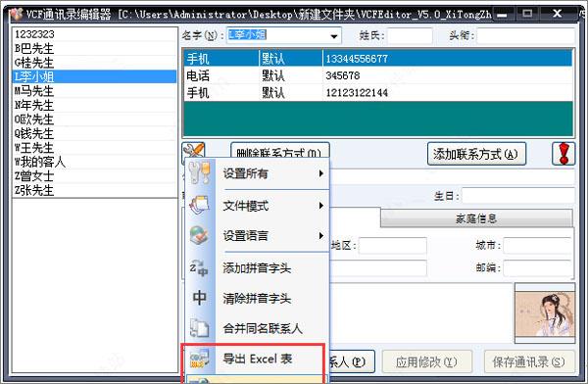Select contact L李小姐 in the list
588x384 pixels.
tap(94, 76)
